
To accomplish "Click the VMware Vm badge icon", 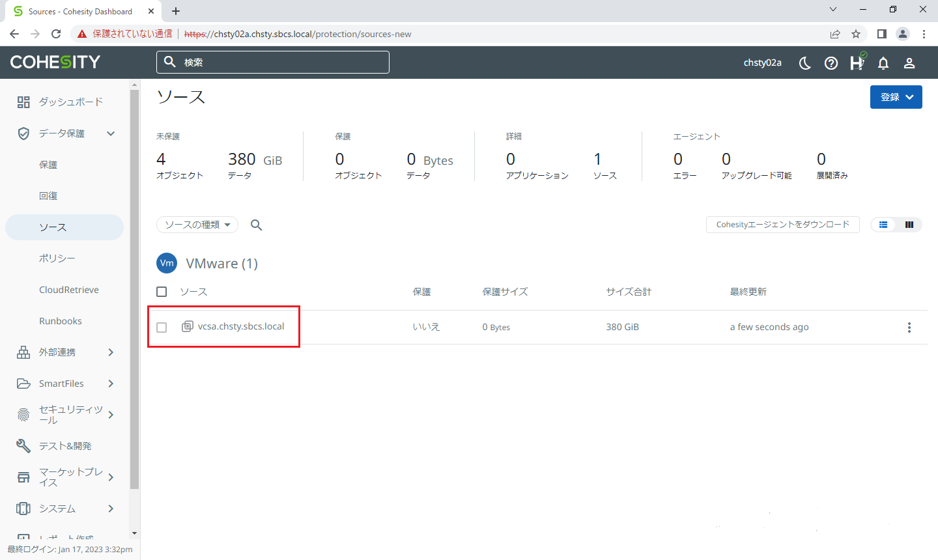I will [x=167, y=263].
